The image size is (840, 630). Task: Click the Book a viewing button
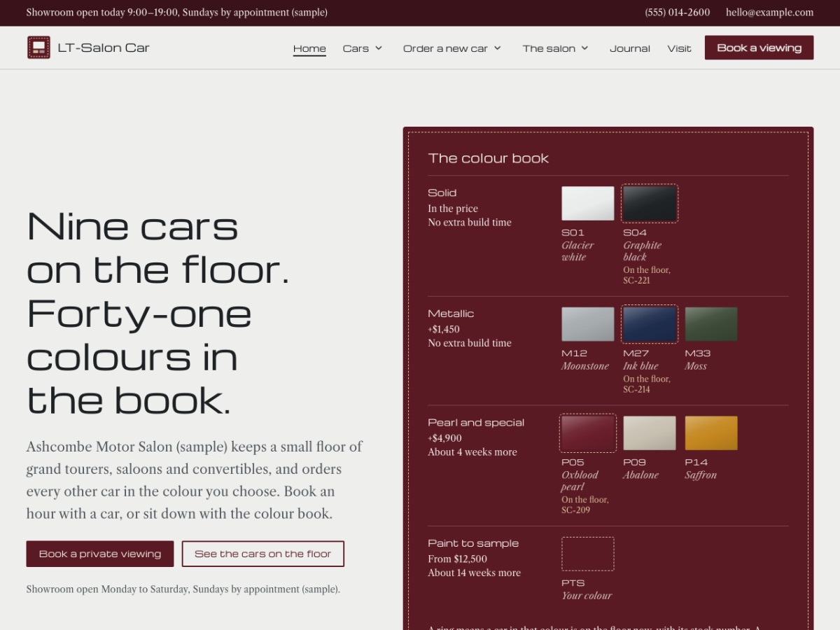coord(759,48)
